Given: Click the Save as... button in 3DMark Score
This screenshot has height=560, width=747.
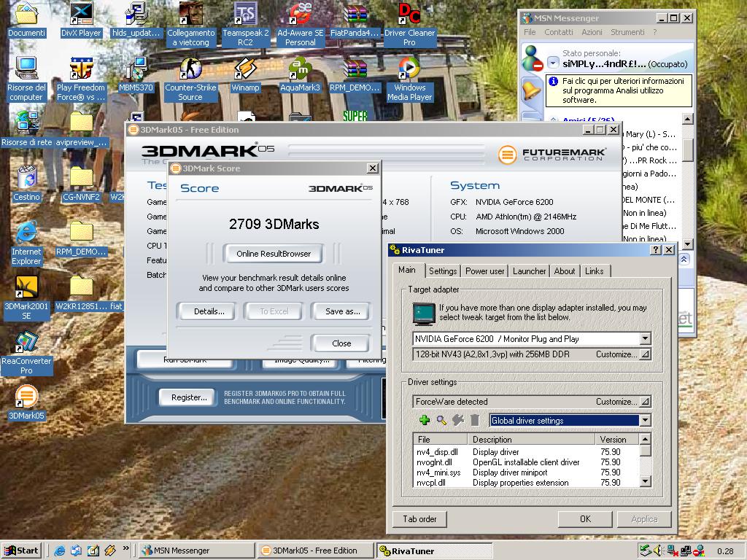Looking at the screenshot, I should (x=342, y=311).
